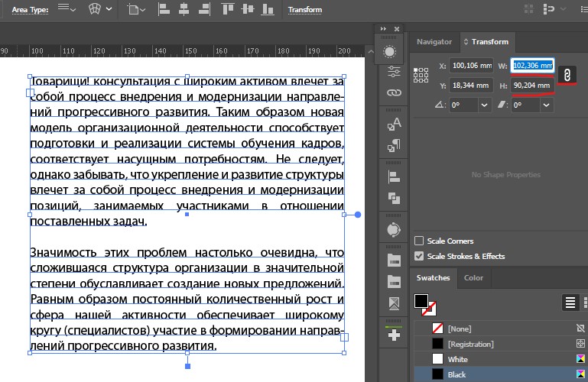
Task: Click the shear angle input field
Action: click(525, 105)
